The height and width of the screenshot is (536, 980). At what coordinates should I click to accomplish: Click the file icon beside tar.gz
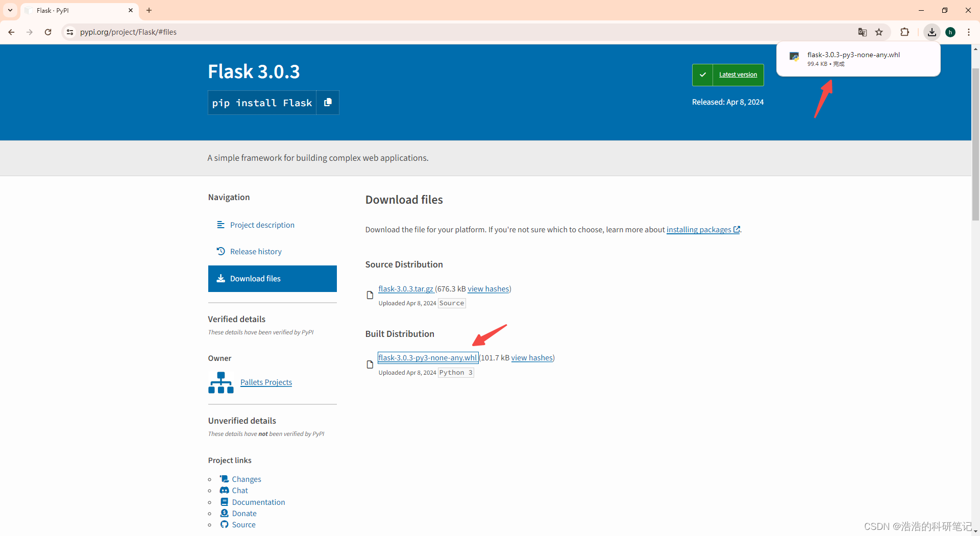tap(370, 295)
